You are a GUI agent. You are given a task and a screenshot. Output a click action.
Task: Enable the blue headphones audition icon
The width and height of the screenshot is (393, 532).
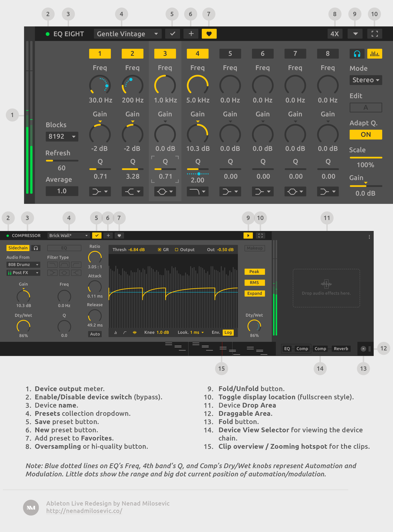tap(357, 54)
